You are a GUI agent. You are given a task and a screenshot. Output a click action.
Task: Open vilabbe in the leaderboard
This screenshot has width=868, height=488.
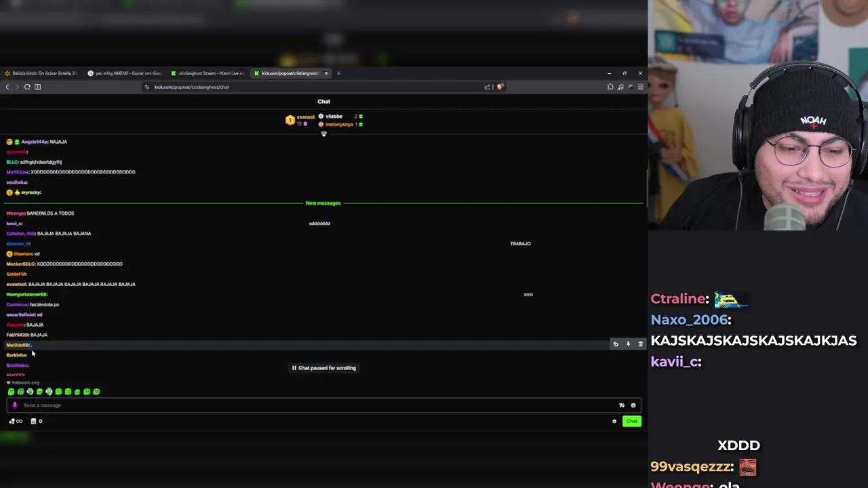[334, 117]
